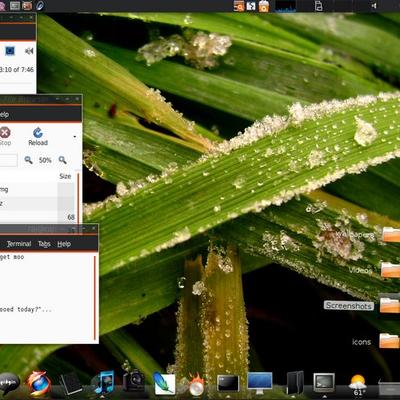Open the dark screen icon in dock
Image resolution: width=400 pixels, height=400 pixels.
click(x=228, y=383)
